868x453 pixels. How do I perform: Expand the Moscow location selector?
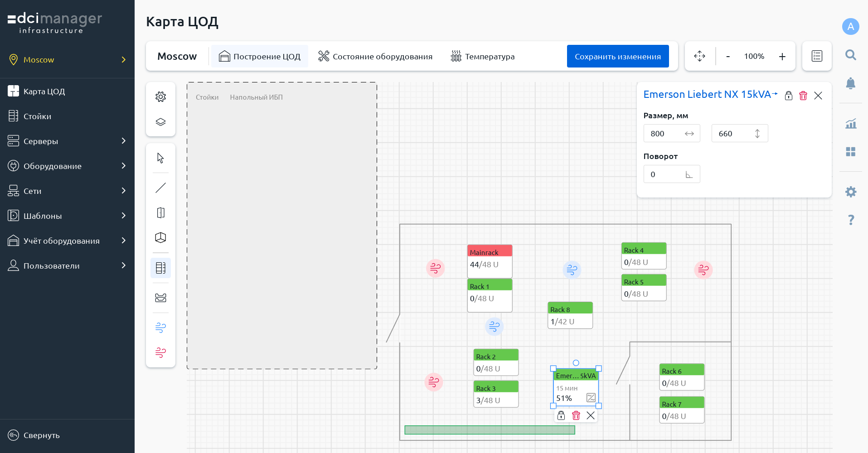(x=67, y=60)
